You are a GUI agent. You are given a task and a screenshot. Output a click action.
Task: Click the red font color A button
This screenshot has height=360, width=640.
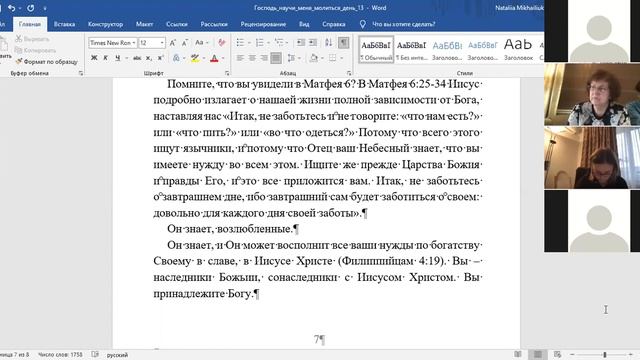214,58
